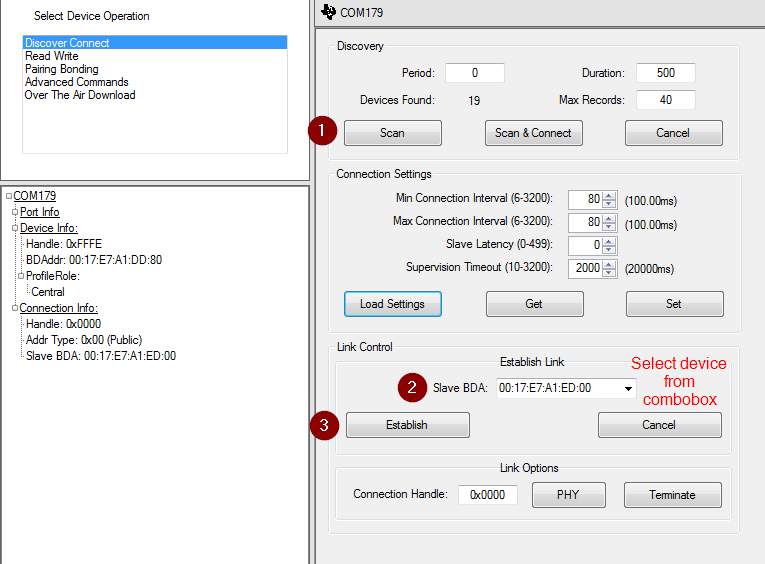This screenshot has width=765, height=564.
Task: Select Discover Connect in the operation list
Action: [x=67, y=43]
